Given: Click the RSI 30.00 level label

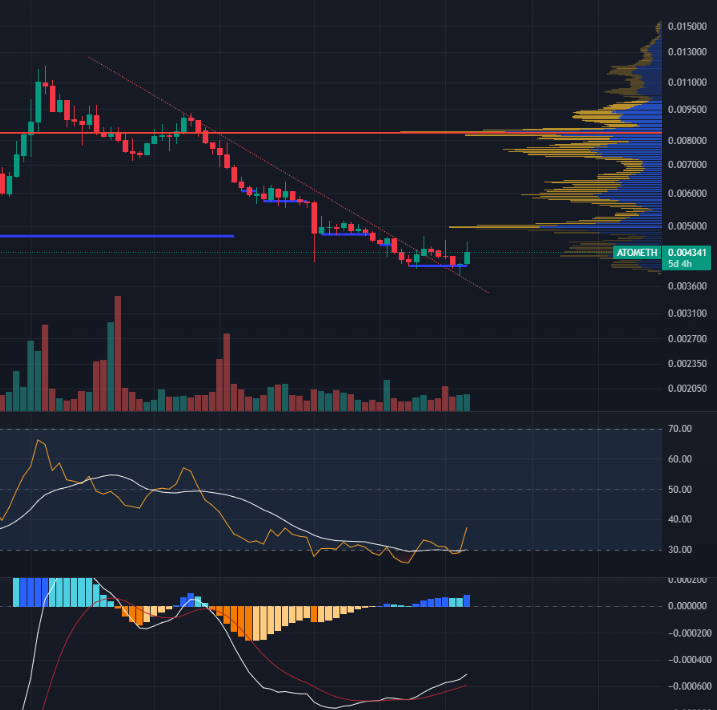Looking at the screenshot, I should [x=680, y=550].
